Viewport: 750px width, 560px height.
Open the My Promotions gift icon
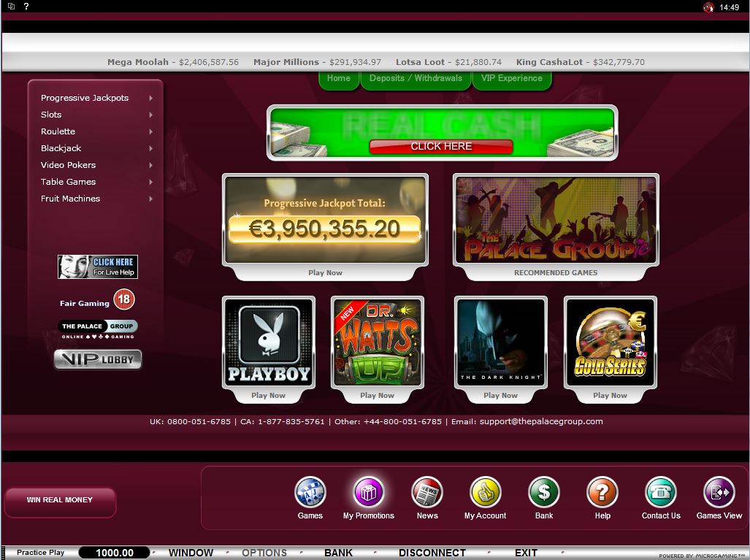[368, 491]
